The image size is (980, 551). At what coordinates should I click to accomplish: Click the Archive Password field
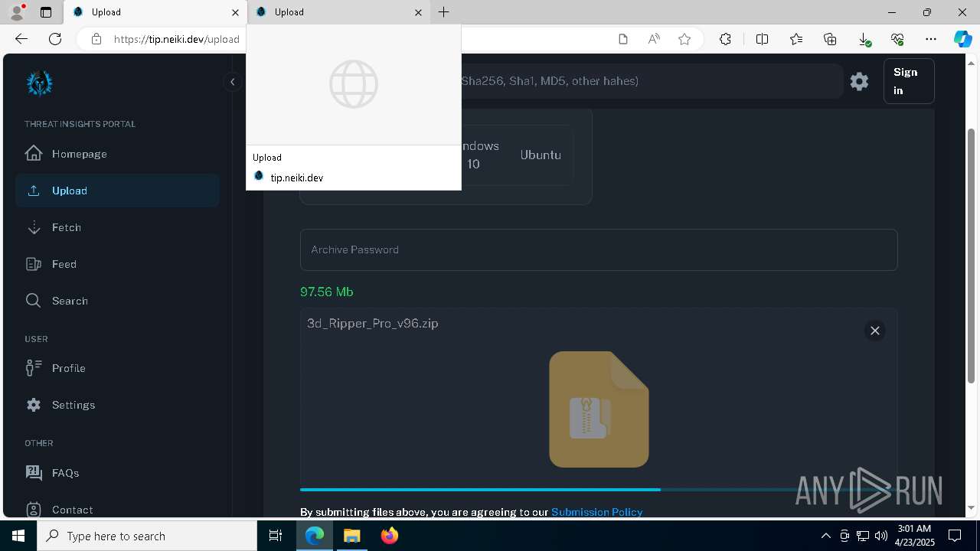pos(599,249)
